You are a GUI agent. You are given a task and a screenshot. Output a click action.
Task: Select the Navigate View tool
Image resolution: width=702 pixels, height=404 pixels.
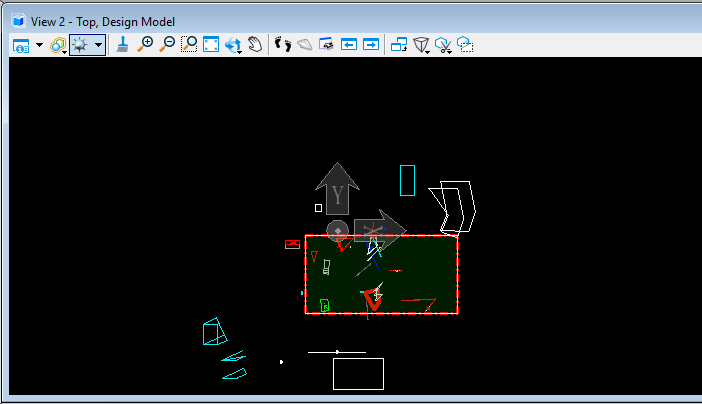(326, 45)
